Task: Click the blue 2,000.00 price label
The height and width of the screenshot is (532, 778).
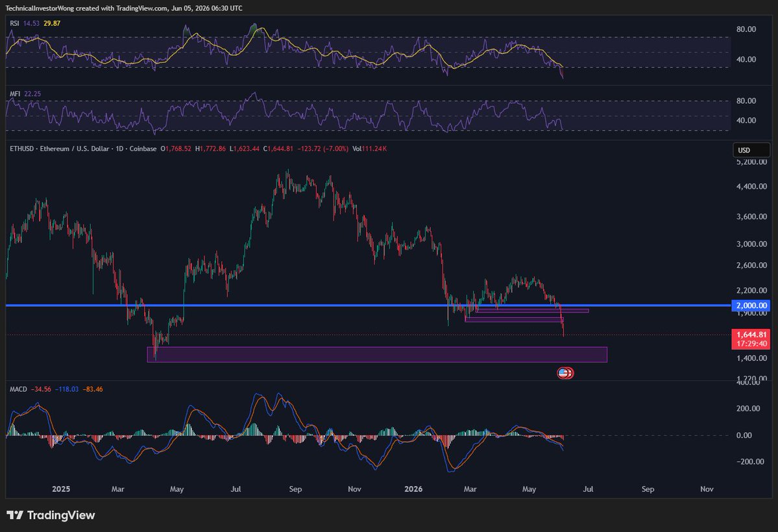Action: tap(751, 305)
